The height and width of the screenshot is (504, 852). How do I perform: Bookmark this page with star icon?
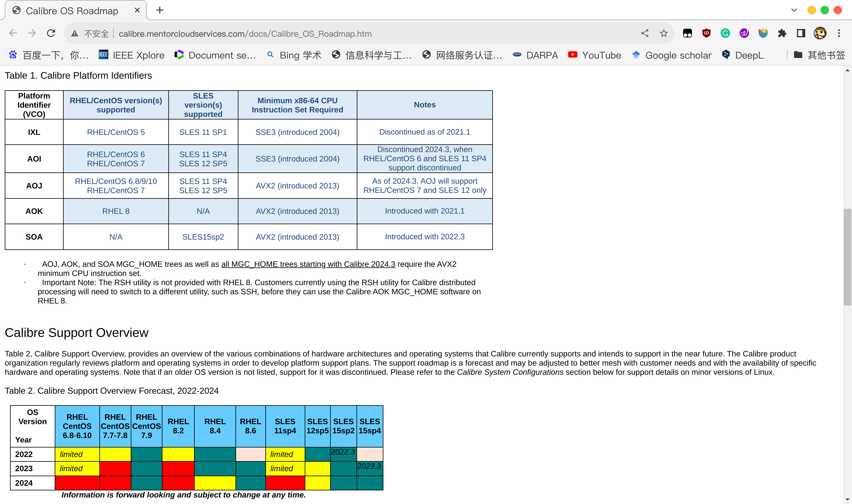pos(664,33)
